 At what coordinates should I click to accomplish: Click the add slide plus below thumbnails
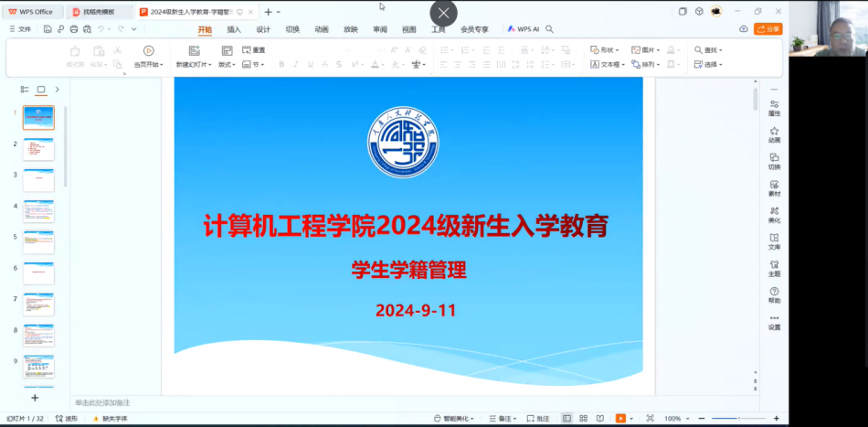click(x=35, y=398)
